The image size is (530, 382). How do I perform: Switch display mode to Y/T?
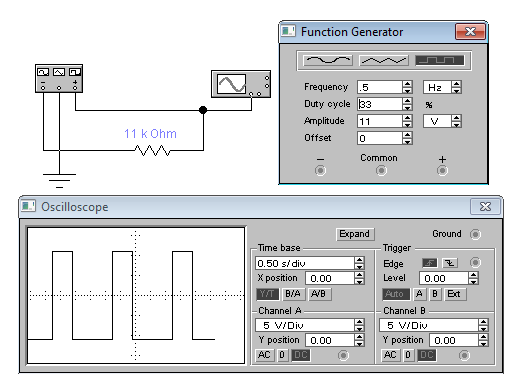click(x=268, y=294)
